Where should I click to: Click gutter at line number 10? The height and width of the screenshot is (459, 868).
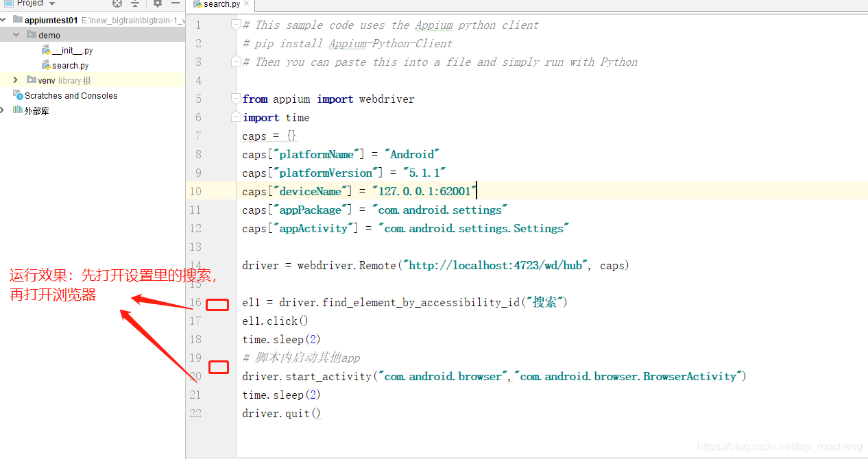(x=195, y=191)
